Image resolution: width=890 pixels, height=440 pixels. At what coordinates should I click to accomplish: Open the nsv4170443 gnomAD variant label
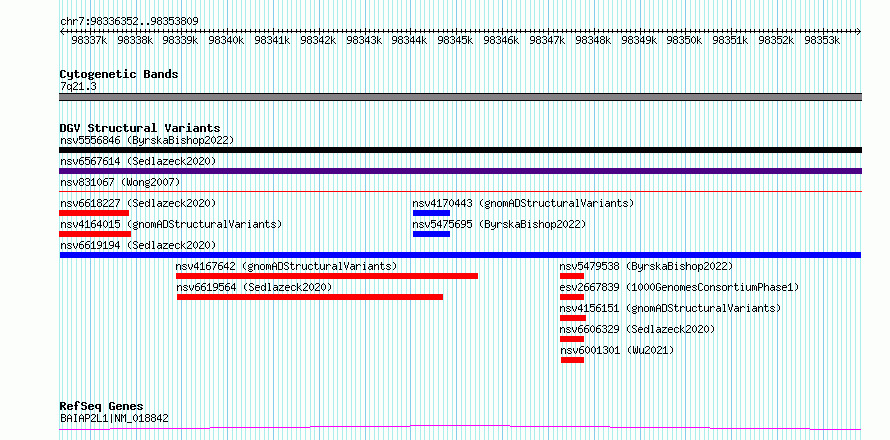[523, 203]
